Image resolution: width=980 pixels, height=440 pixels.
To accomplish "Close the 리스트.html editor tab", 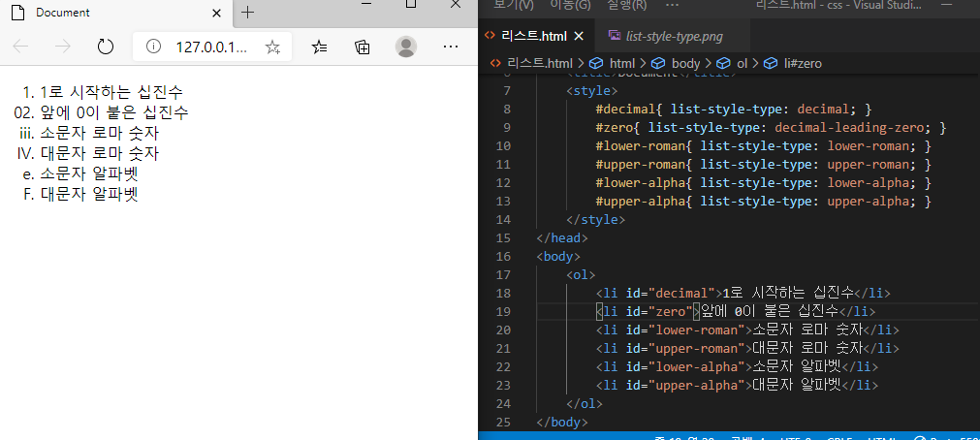I will pyautogui.click(x=579, y=36).
